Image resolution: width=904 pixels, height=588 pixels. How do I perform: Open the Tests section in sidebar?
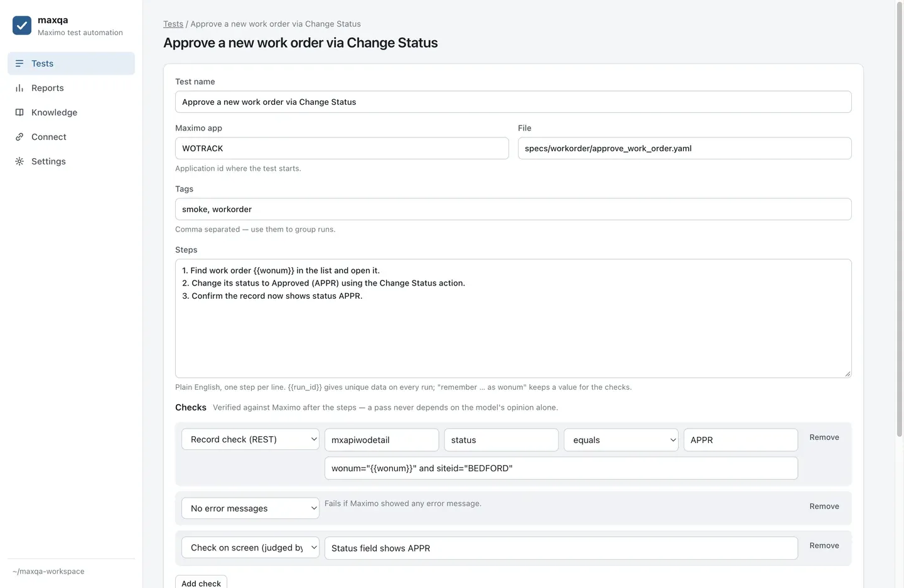[x=71, y=63]
